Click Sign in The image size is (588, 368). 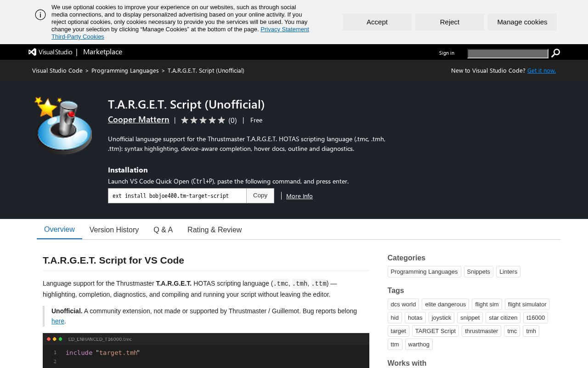[447, 53]
